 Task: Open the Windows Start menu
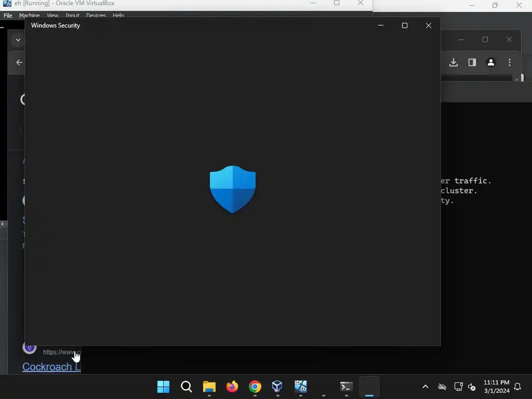(x=163, y=387)
